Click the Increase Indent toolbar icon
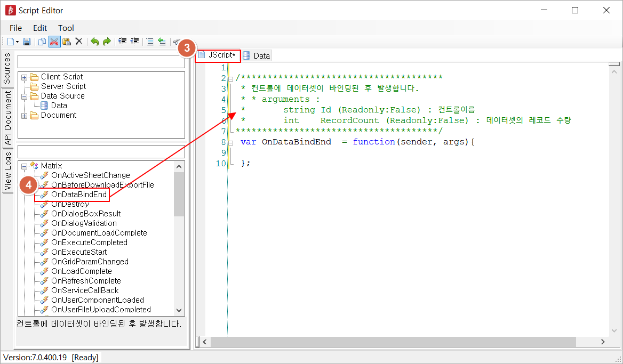Screen dimensions: 623x364 click(x=123, y=42)
